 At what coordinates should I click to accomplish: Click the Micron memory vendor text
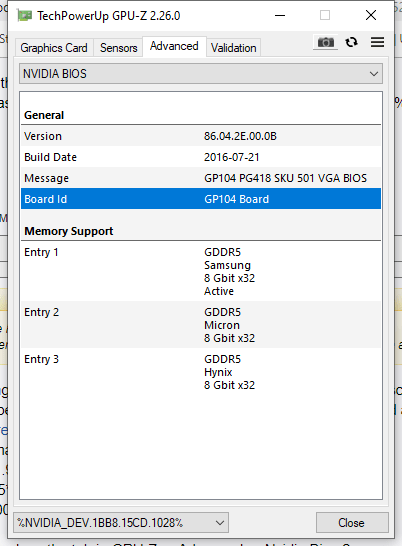(x=222, y=325)
